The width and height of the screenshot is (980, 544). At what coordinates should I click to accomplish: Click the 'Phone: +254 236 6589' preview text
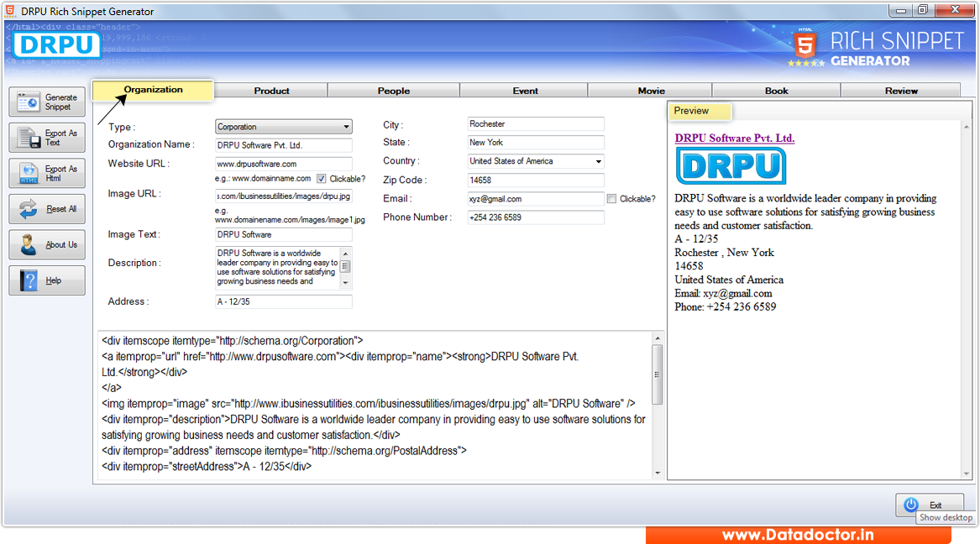point(725,307)
